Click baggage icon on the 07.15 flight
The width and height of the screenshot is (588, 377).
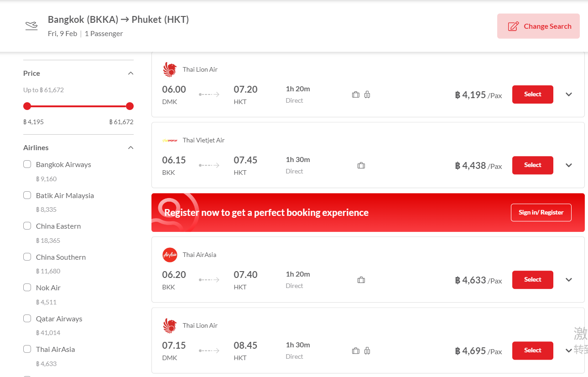click(356, 351)
